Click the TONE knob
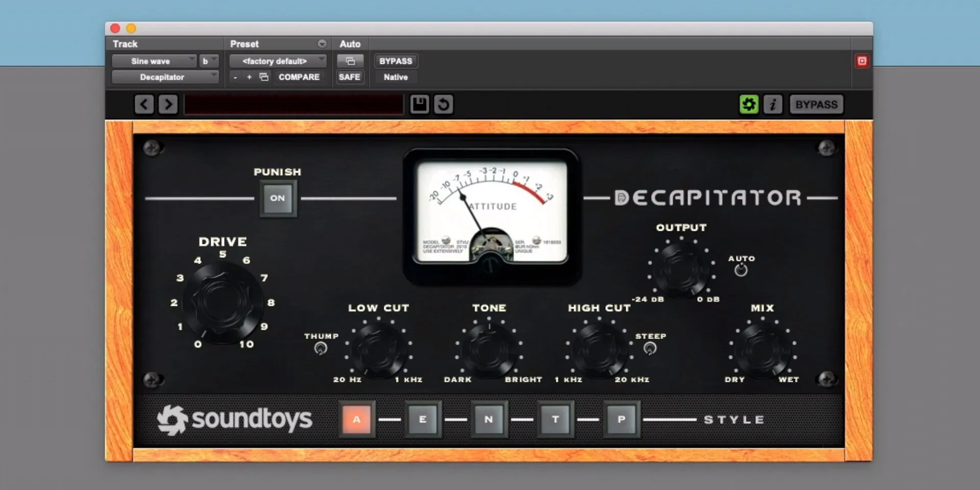 (x=488, y=350)
